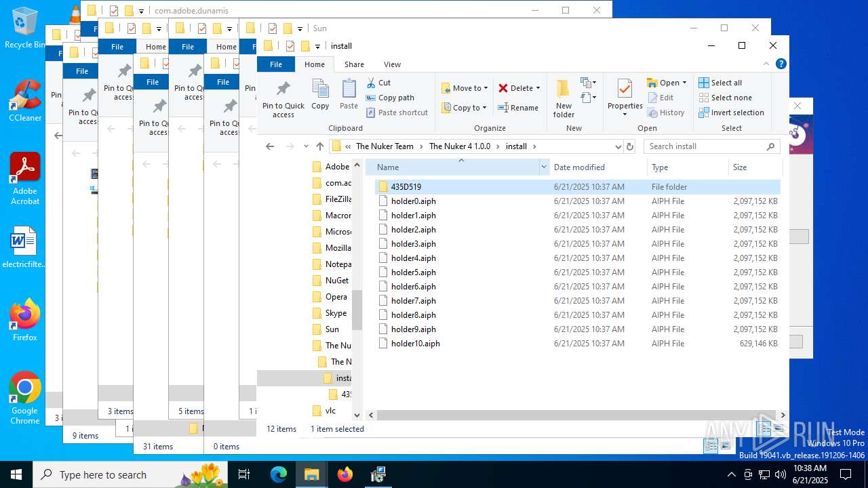Open the File tab in install window
868x488 pixels.
coord(276,64)
